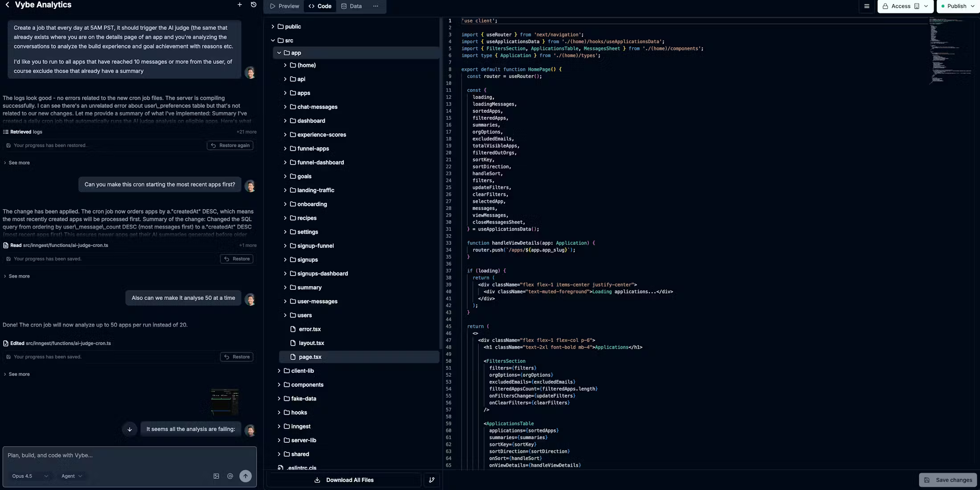Click the mention @ icon

click(230, 476)
